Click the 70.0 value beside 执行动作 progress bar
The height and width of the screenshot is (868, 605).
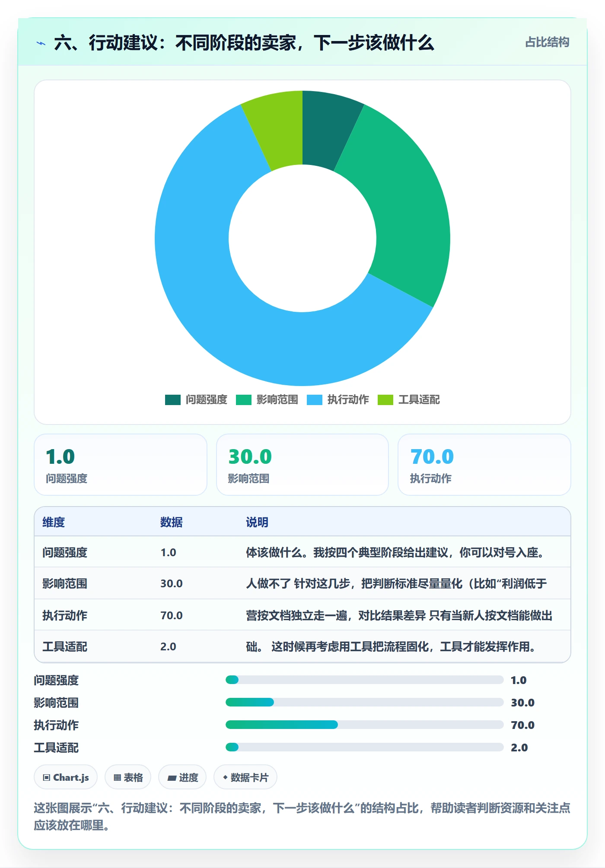pyautogui.click(x=523, y=725)
